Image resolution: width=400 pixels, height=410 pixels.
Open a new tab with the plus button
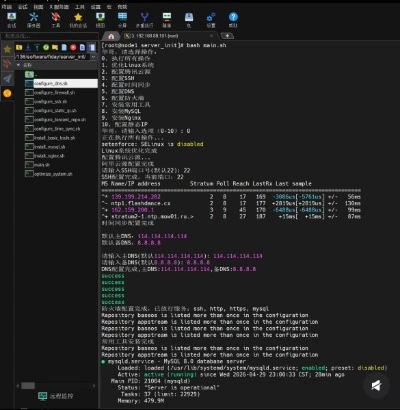(227, 36)
